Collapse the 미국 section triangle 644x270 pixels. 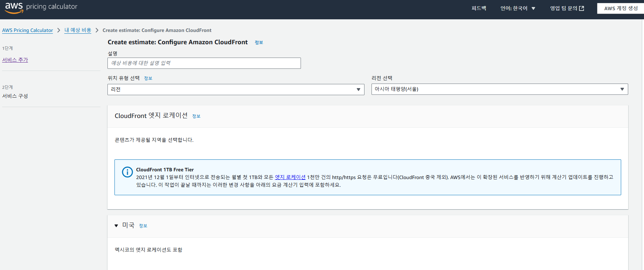pyautogui.click(x=116, y=226)
